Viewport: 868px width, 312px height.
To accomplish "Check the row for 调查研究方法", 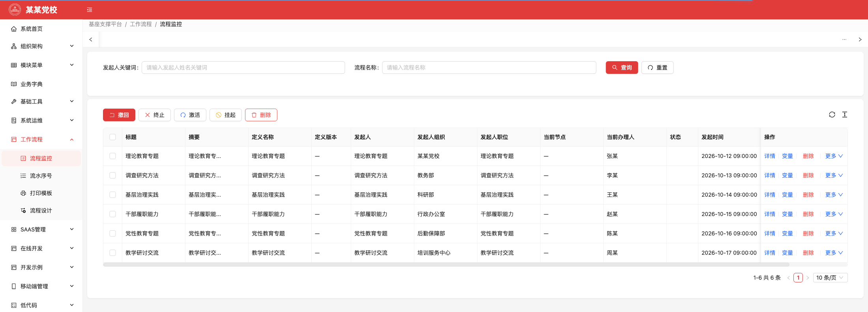I will (113, 175).
